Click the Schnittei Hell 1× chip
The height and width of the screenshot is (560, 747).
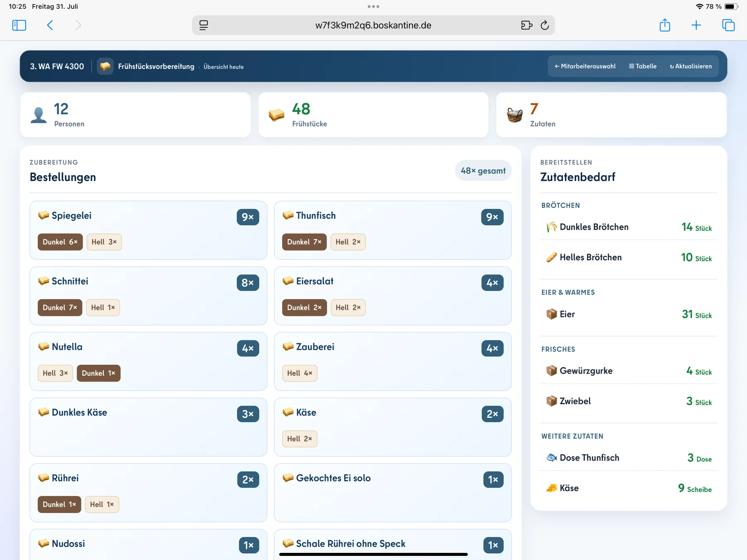(103, 308)
